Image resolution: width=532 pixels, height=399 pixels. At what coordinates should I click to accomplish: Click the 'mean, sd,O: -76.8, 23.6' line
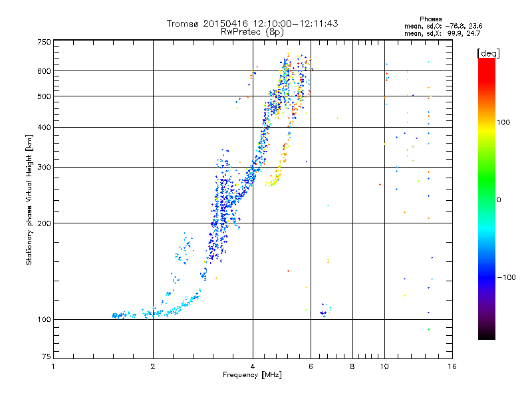tap(443, 26)
